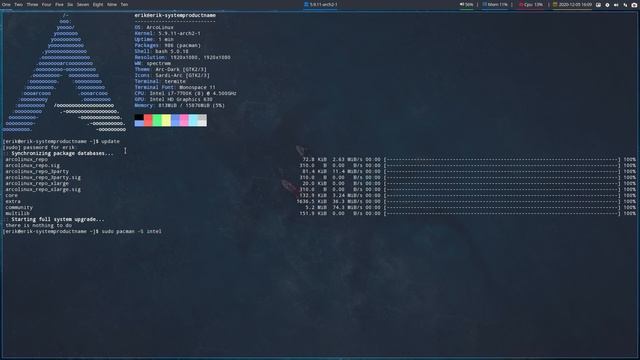
Task: Switch to workspace Four in the bar
Action: [47, 4]
